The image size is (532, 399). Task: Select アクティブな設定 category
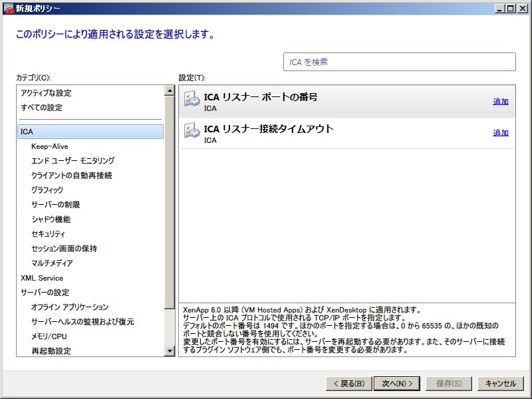(46, 93)
